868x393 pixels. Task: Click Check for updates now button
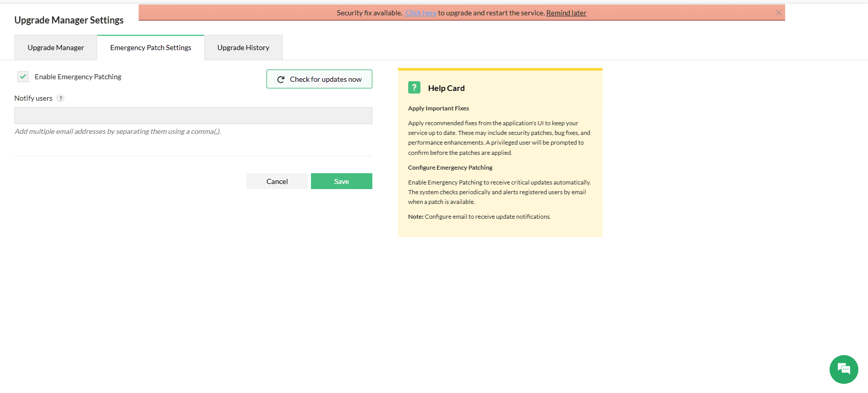coord(319,79)
